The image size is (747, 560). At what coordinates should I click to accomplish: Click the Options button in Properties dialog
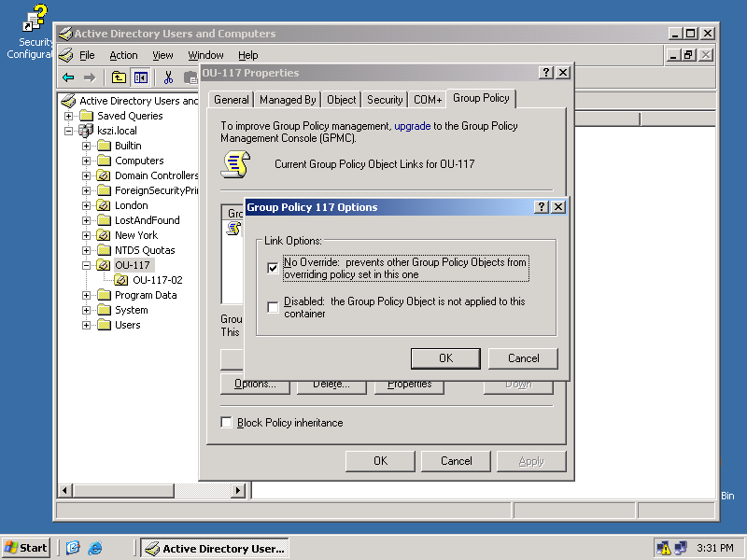(255, 385)
